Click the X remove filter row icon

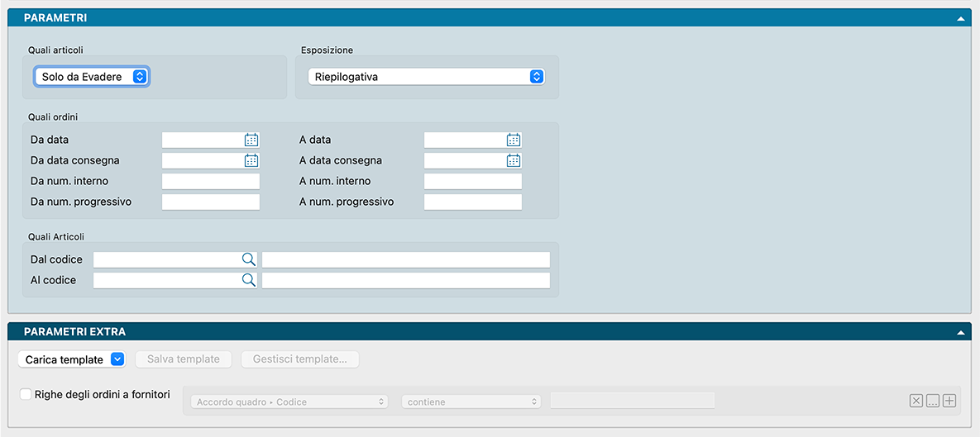pyautogui.click(x=915, y=401)
